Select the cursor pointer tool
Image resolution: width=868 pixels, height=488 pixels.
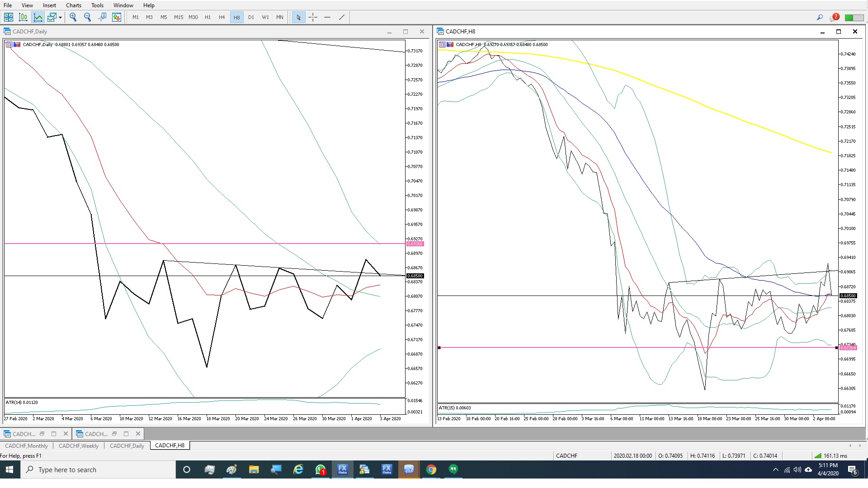(x=298, y=17)
